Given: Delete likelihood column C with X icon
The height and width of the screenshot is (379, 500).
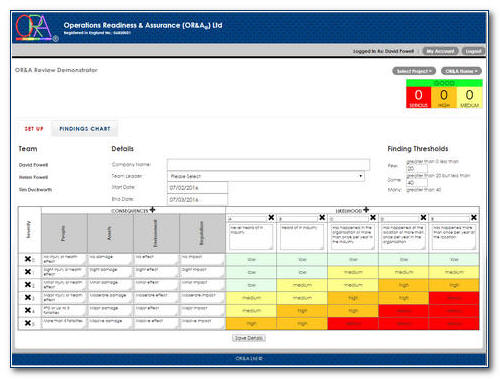Looking at the screenshot, I should 373,218.
